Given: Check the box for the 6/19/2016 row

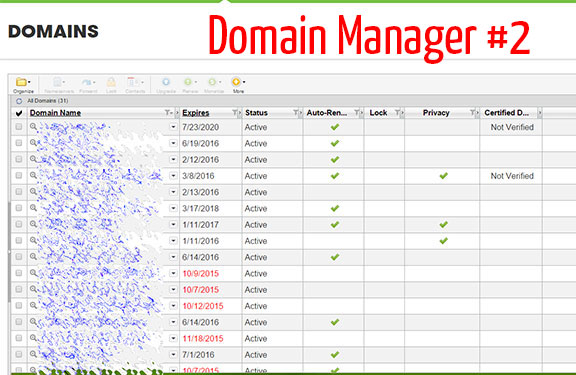Looking at the screenshot, I should (x=19, y=143).
